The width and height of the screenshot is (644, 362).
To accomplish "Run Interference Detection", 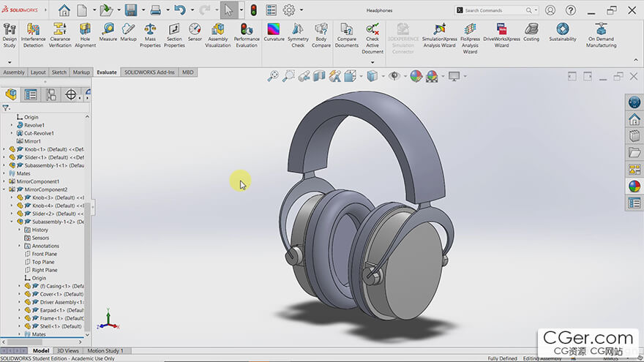I will click(x=33, y=35).
